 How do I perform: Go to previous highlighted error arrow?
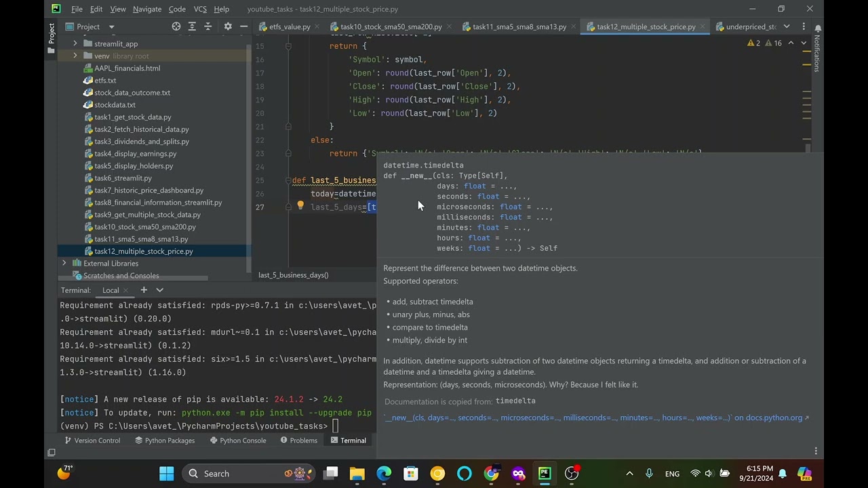(x=791, y=43)
